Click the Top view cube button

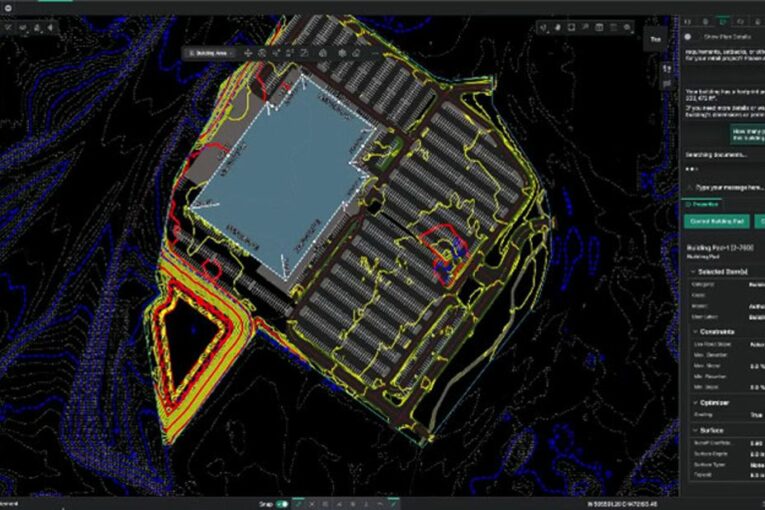[656, 39]
